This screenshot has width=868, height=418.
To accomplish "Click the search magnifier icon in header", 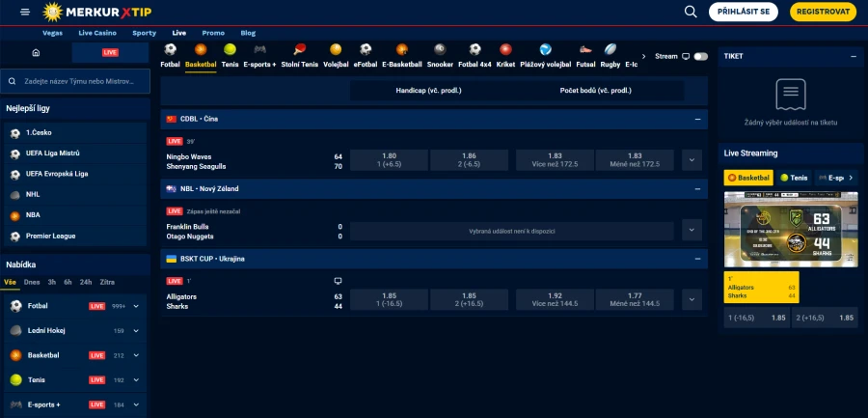I will pos(691,12).
